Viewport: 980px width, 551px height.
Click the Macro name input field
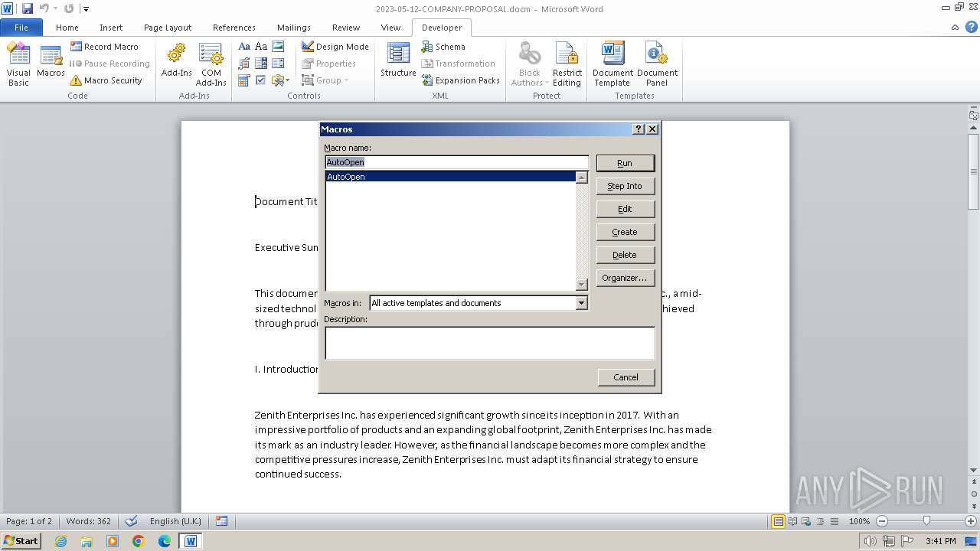tap(456, 162)
